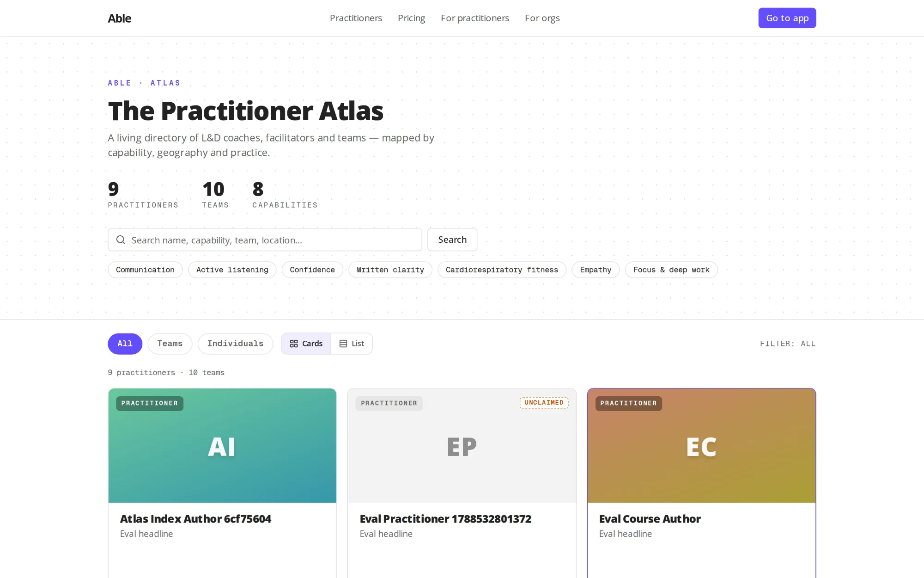The width and height of the screenshot is (924, 578).
Task: Select the Active listening chip
Action: pyautogui.click(x=232, y=270)
